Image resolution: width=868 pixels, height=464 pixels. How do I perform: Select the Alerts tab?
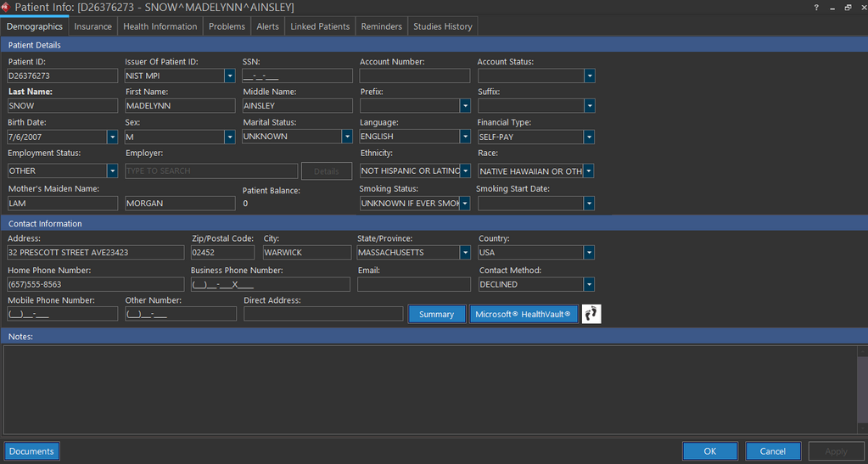pyautogui.click(x=267, y=26)
